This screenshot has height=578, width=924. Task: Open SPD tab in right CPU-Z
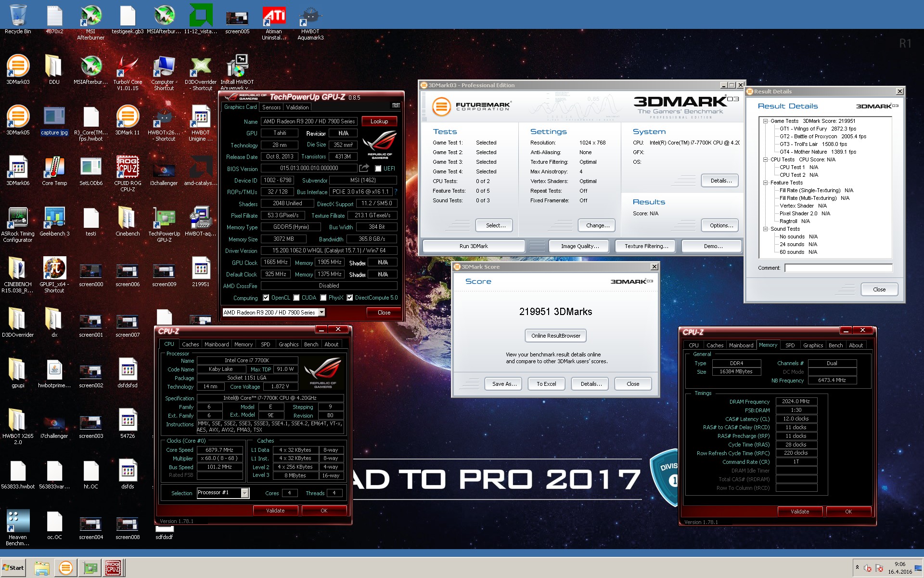790,345
